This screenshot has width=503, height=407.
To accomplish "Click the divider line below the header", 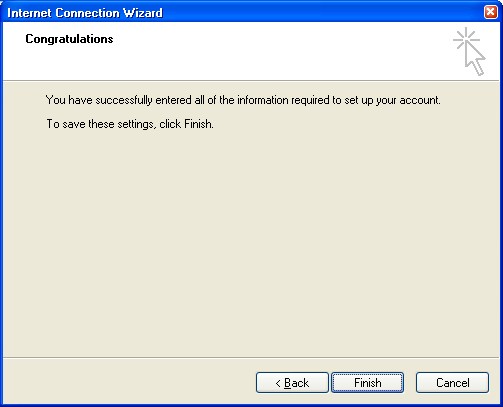I will click(251, 80).
